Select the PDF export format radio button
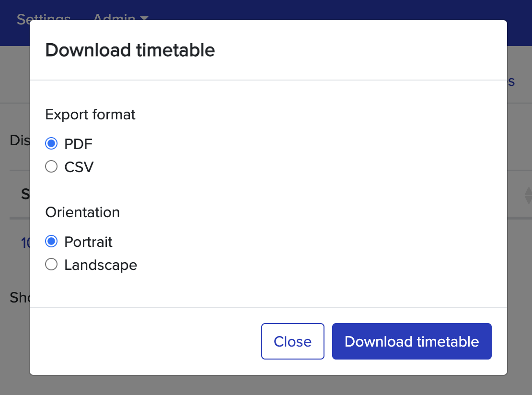This screenshot has width=532, height=395. [x=51, y=143]
